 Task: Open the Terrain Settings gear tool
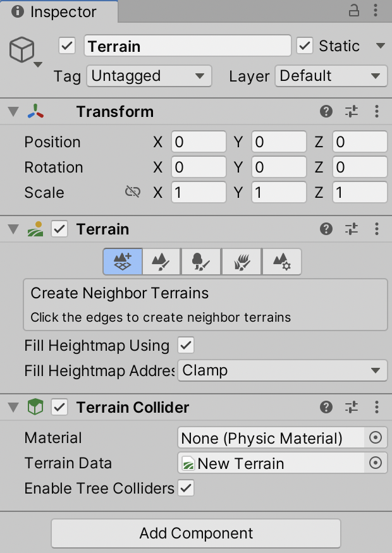tap(281, 261)
